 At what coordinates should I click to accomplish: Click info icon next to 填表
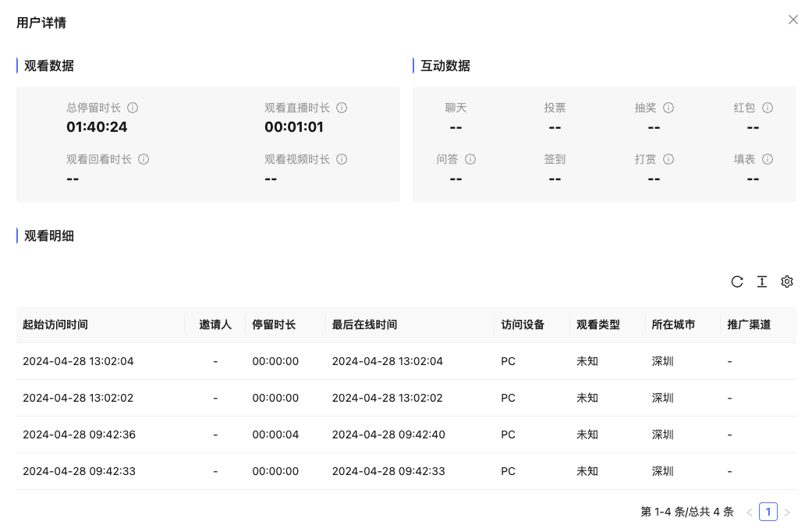(x=768, y=159)
